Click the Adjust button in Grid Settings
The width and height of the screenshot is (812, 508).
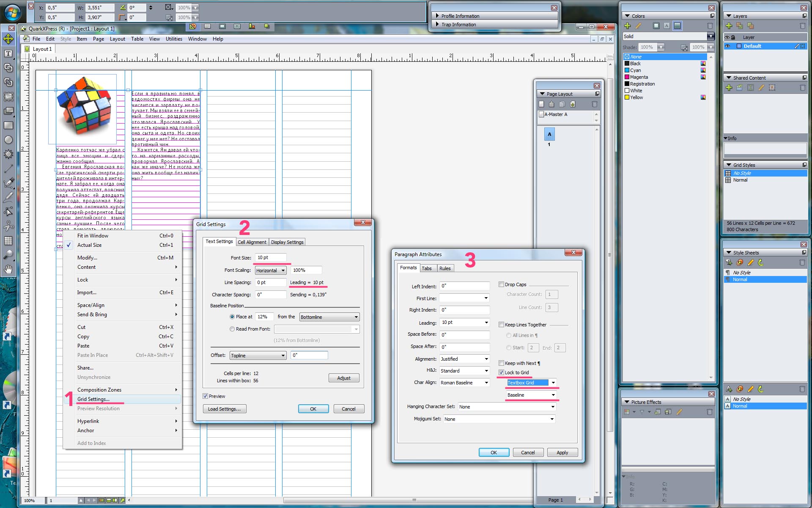[x=344, y=378]
